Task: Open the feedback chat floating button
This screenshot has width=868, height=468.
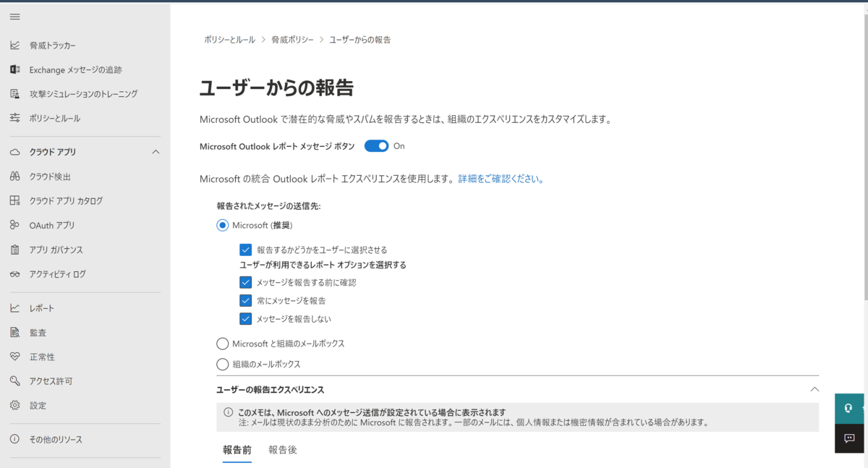Action: tap(849, 438)
